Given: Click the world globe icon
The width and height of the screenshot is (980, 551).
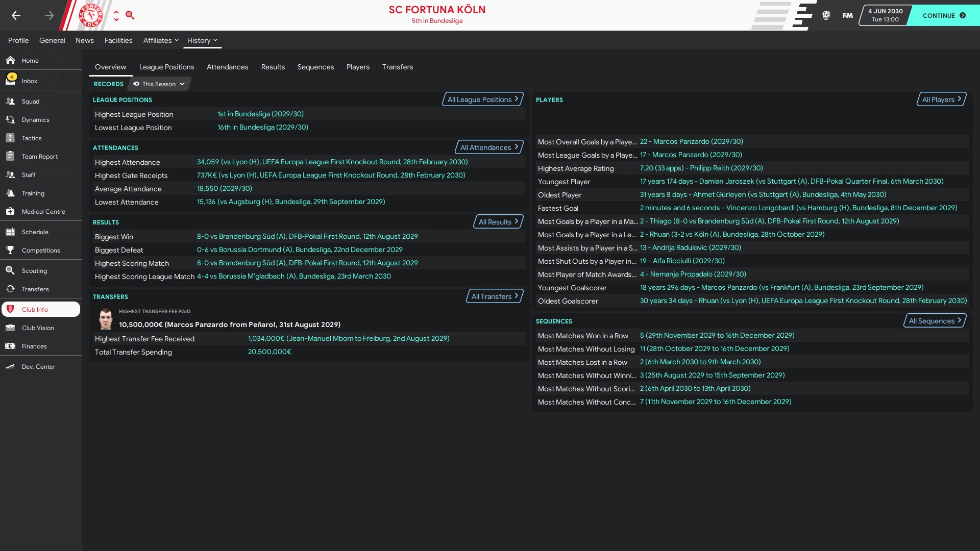Looking at the screenshot, I should pos(826,15).
